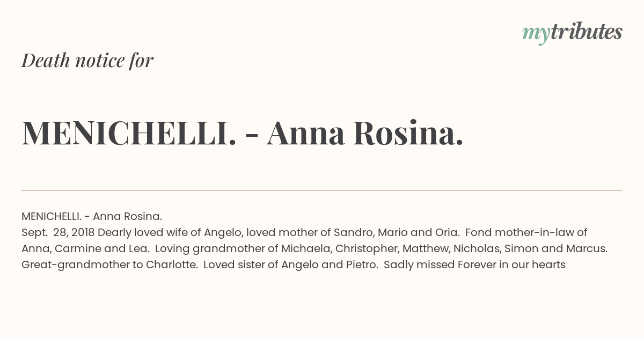Click the 'Death notice for' heading

pyautogui.click(x=87, y=60)
